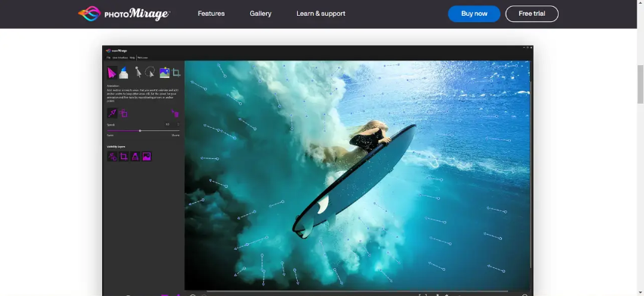Click the Buy now button
The image size is (644, 296).
(474, 14)
